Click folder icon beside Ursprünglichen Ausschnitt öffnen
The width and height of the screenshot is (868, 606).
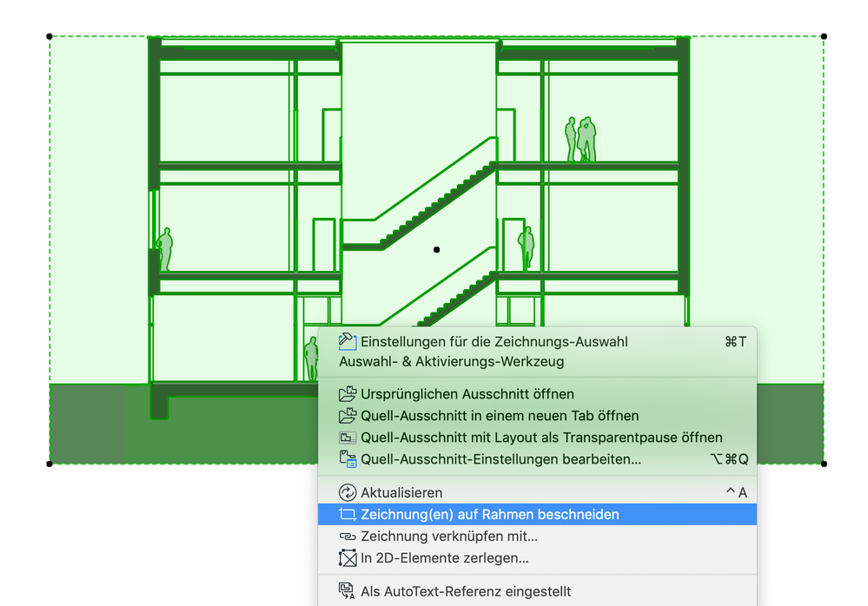pos(347,393)
